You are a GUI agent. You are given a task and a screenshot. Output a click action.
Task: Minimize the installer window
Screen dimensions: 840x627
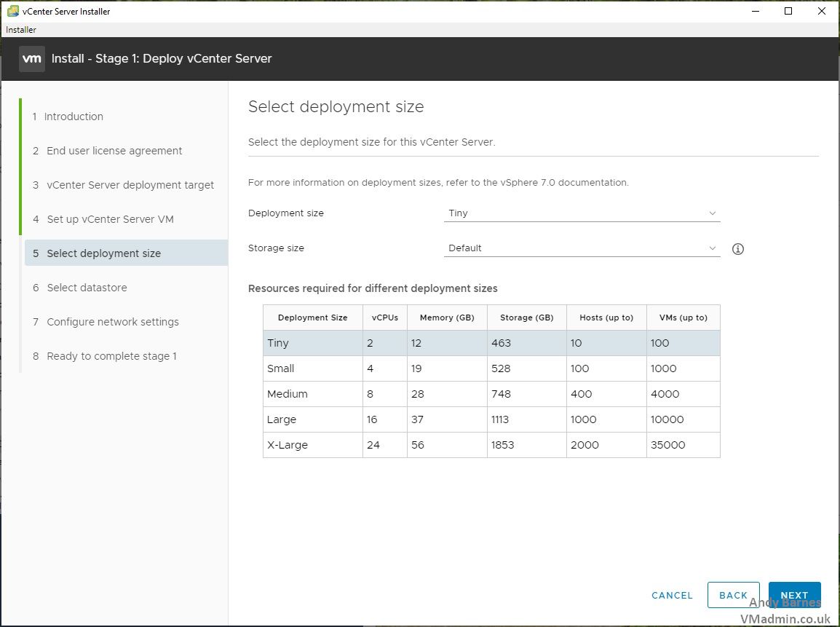[756, 11]
